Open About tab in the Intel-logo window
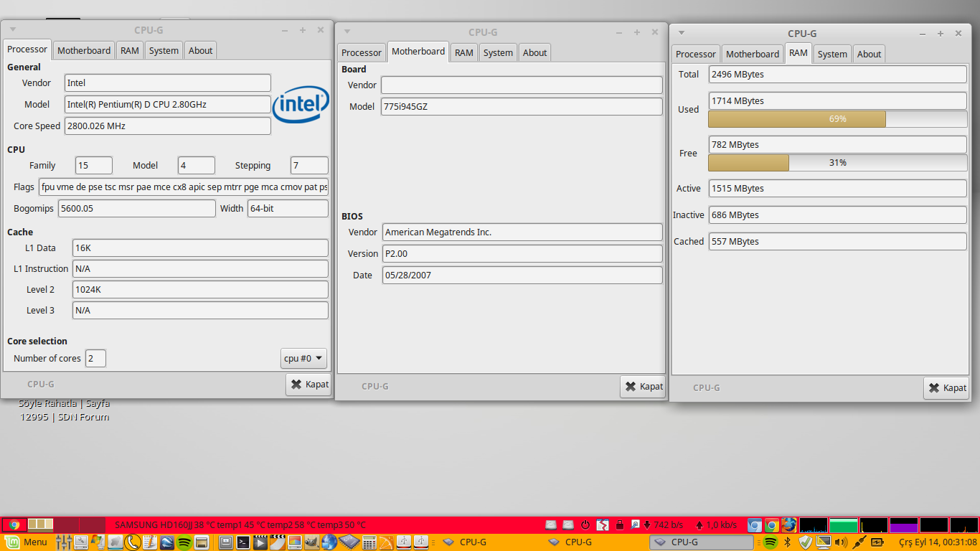 pos(200,50)
